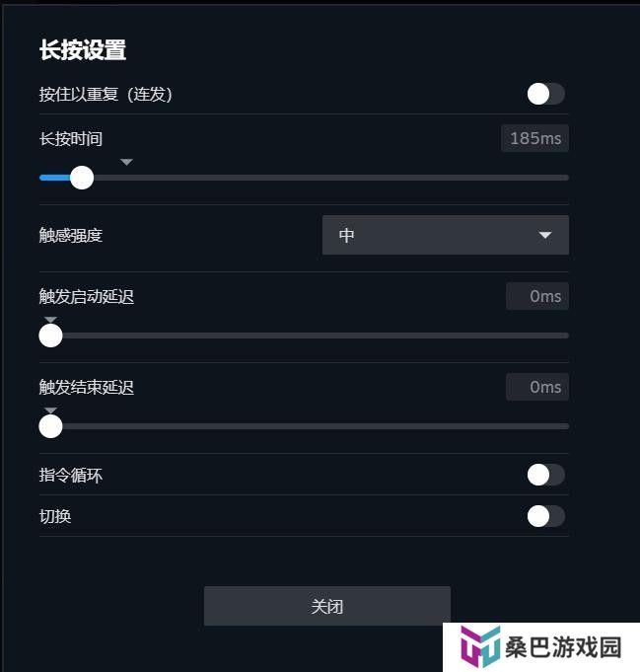Click default marker triangle above 触发启动延迟 slider
Screen dimensions: 640x672
click(x=50, y=320)
